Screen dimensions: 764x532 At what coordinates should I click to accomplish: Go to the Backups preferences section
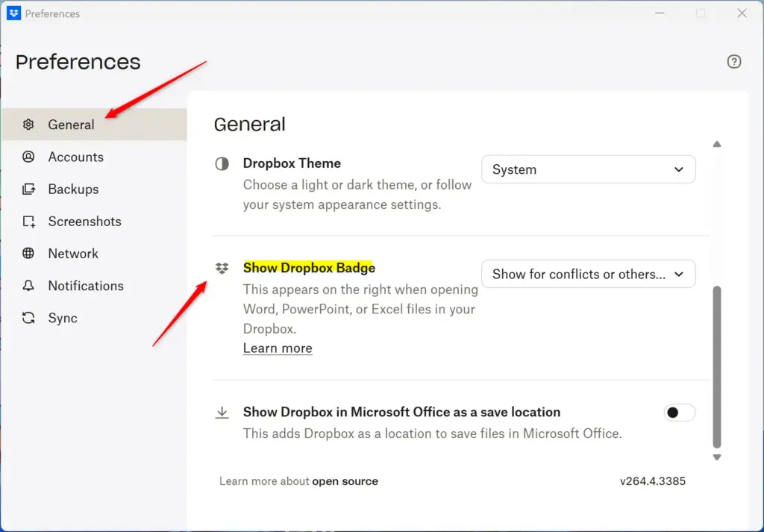click(x=93, y=189)
